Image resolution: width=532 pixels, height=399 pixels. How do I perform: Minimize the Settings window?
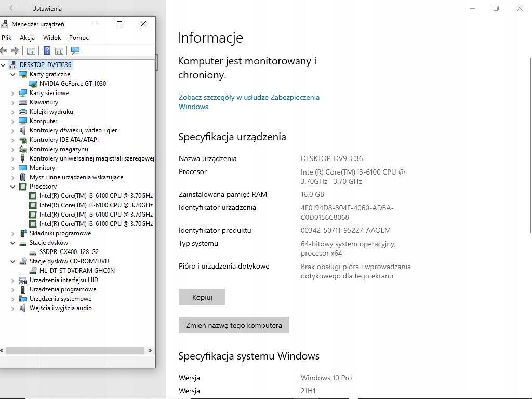(472, 8)
